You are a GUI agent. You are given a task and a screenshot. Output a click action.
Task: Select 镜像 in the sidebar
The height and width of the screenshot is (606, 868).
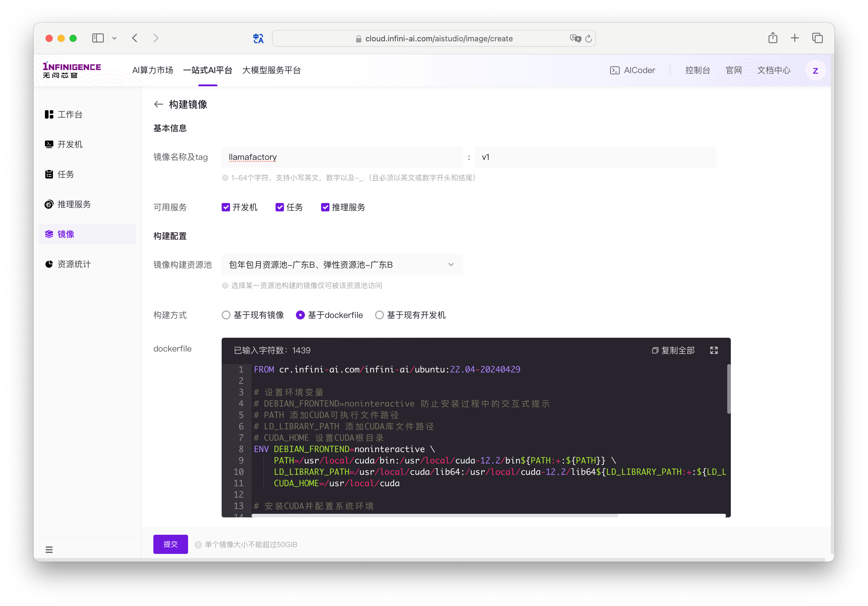pyautogui.click(x=87, y=234)
